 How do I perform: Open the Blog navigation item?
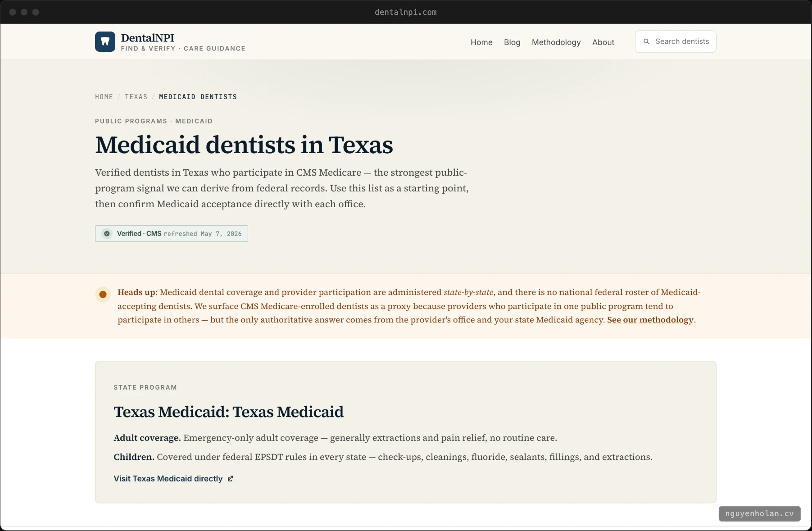tap(512, 42)
